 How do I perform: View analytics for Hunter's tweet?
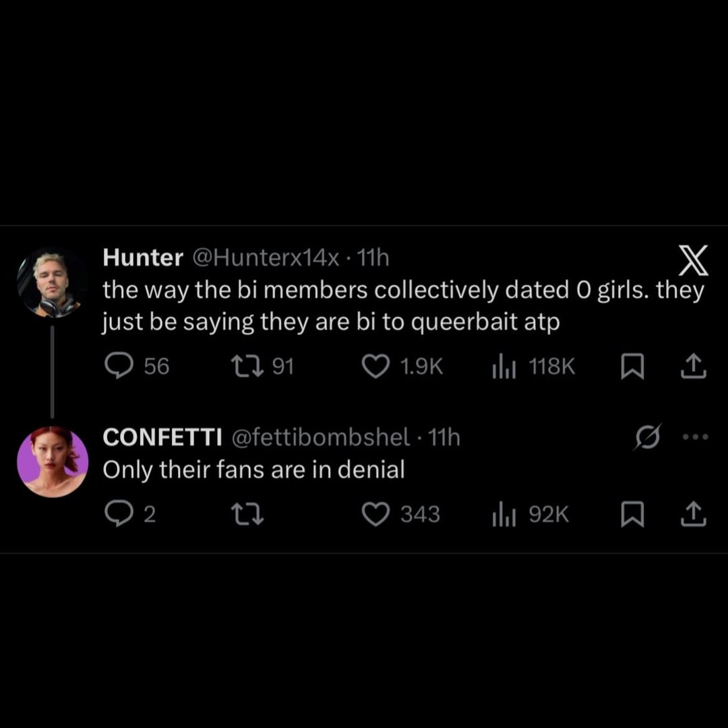pos(503,366)
